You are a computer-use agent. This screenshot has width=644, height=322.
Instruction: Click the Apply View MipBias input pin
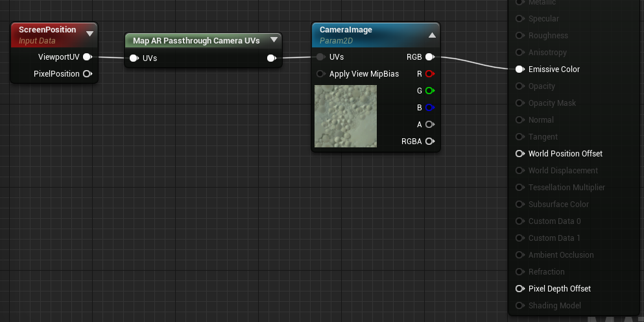(320, 74)
